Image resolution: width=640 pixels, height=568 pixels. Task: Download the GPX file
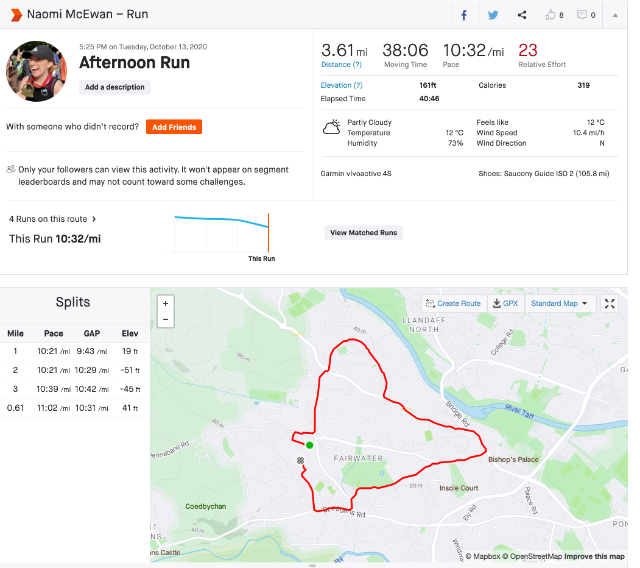tap(505, 303)
